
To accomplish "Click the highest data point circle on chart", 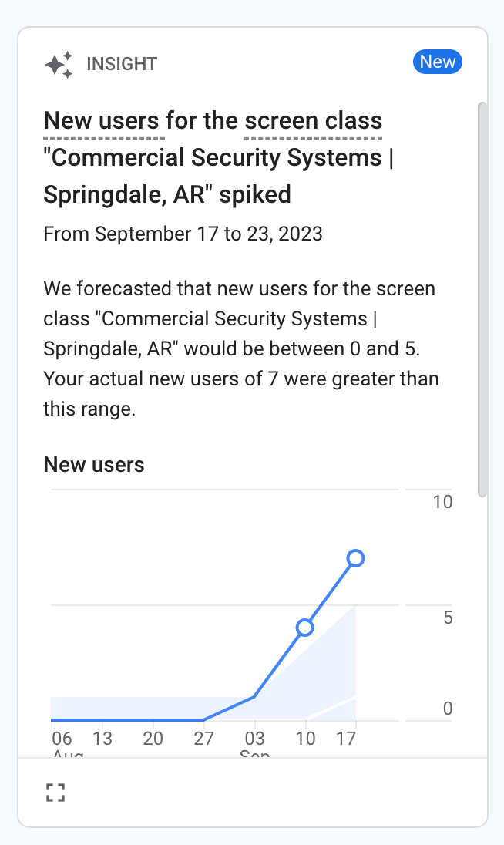I will pyautogui.click(x=355, y=558).
